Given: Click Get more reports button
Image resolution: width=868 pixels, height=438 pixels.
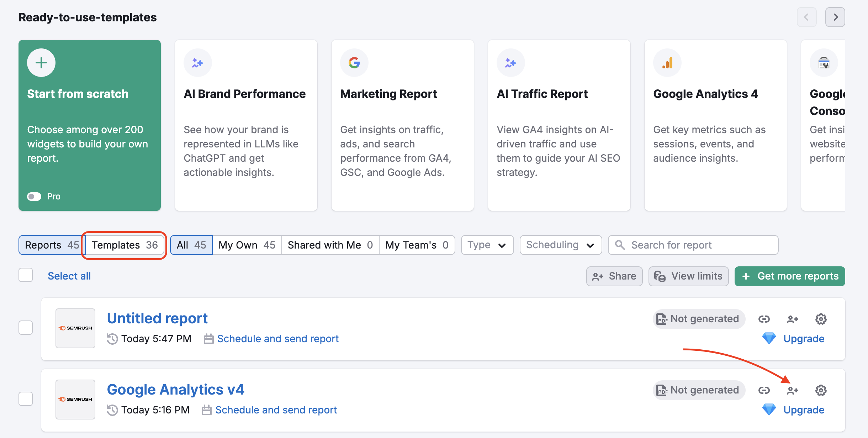Looking at the screenshot, I should [x=789, y=276].
